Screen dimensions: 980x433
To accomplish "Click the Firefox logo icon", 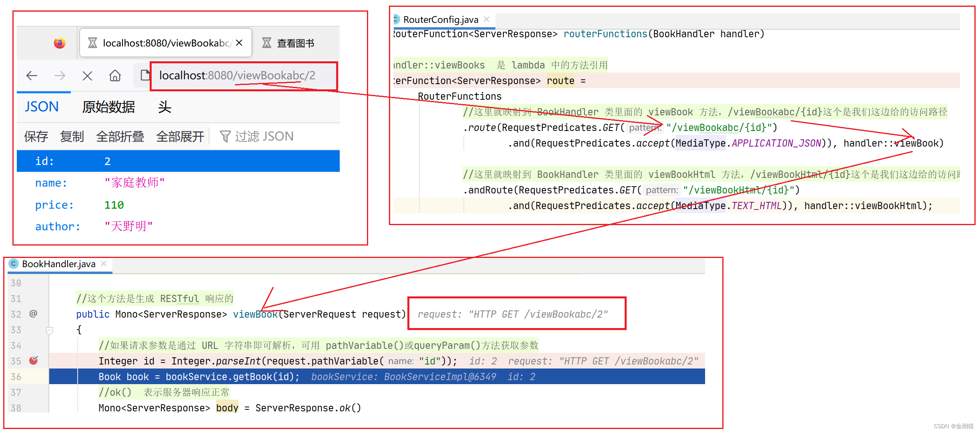I will tap(60, 43).
